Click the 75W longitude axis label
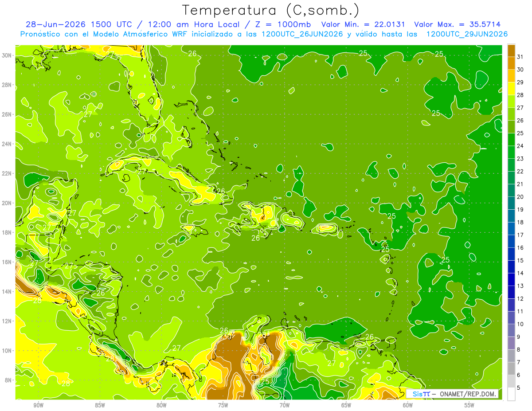 pos(223,405)
